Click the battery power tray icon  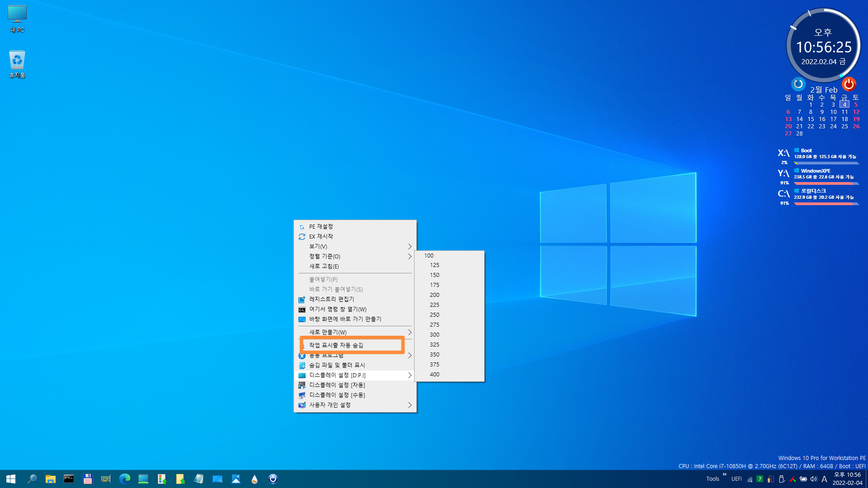point(803,479)
